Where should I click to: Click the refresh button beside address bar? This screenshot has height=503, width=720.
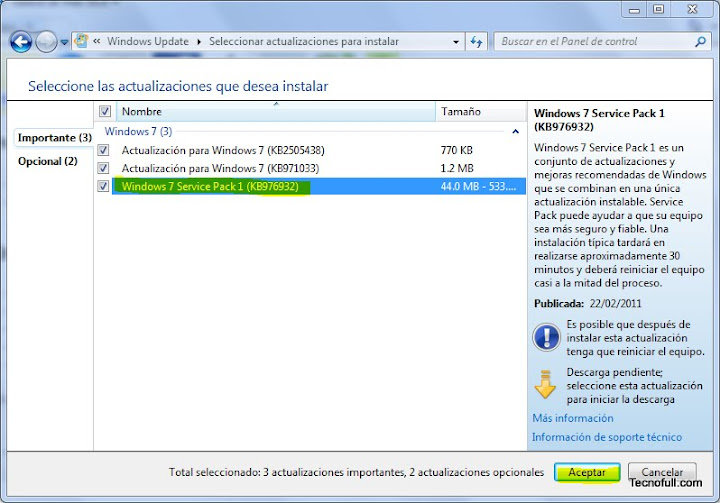(476, 42)
